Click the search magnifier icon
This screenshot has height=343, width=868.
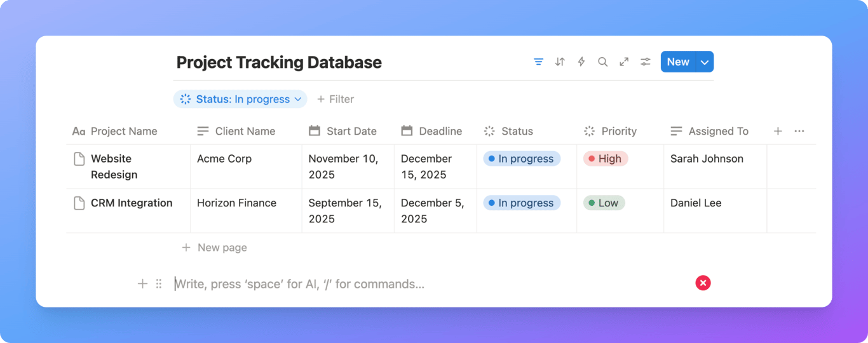point(602,62)
